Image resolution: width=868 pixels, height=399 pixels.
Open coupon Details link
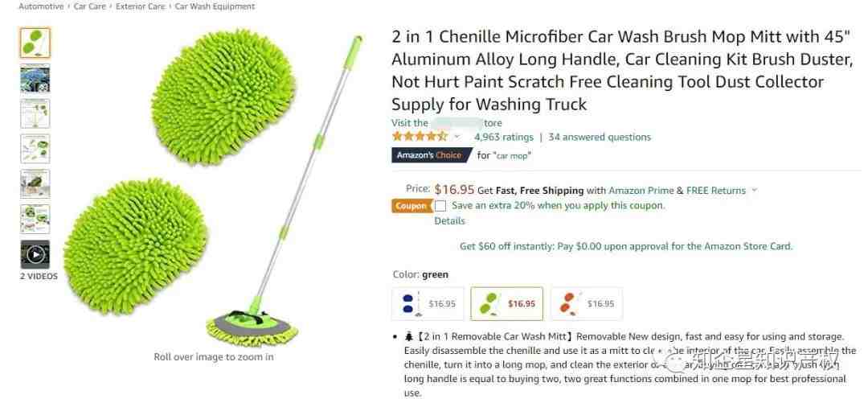(449, 220)
